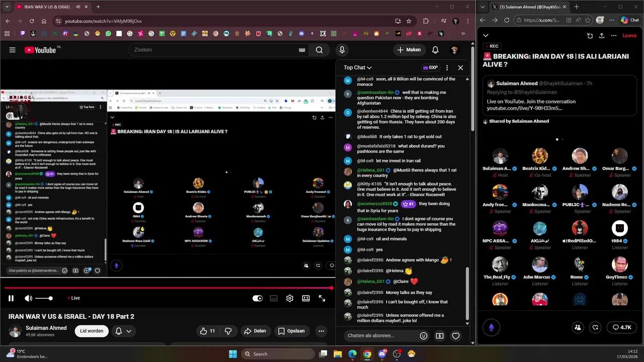Toggle subtitles on the YouTube player

[274, 298]
